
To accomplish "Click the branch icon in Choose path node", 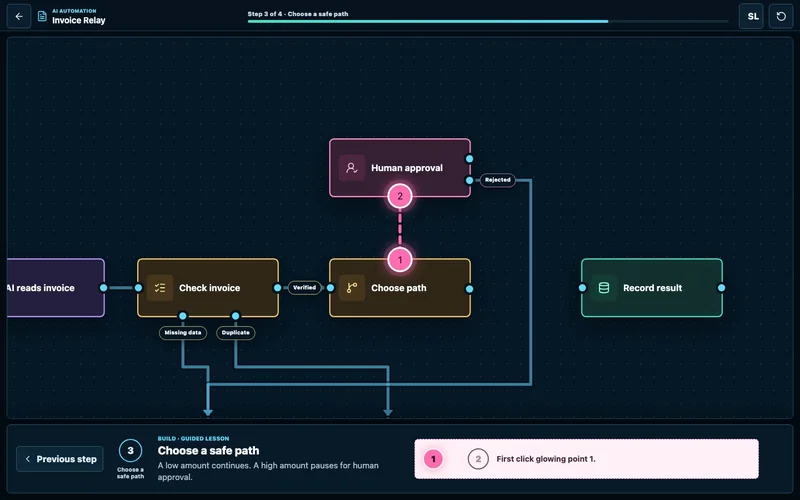I will [x=352, y=288].
